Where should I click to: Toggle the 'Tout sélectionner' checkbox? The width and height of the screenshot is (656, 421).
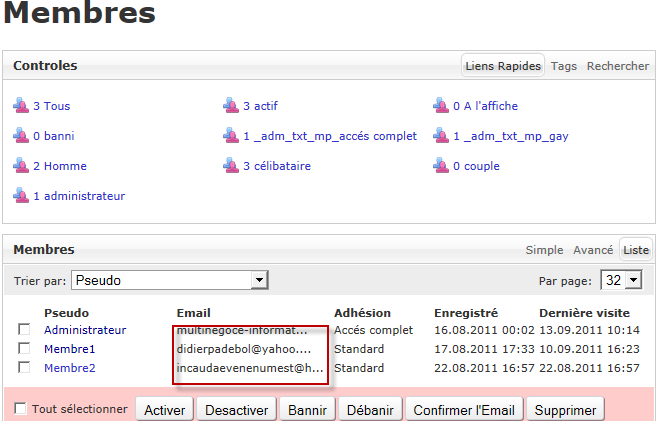click(x=20, y=408)
